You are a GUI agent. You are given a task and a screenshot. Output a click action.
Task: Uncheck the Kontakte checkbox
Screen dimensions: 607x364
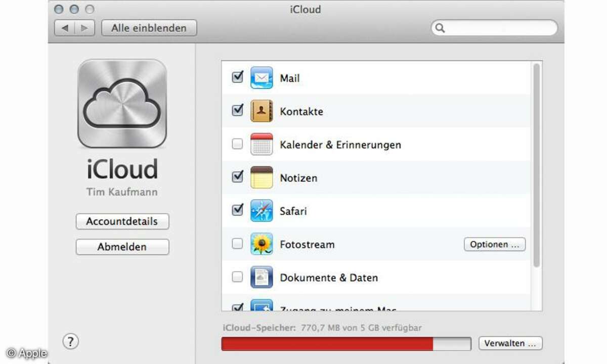237,110
